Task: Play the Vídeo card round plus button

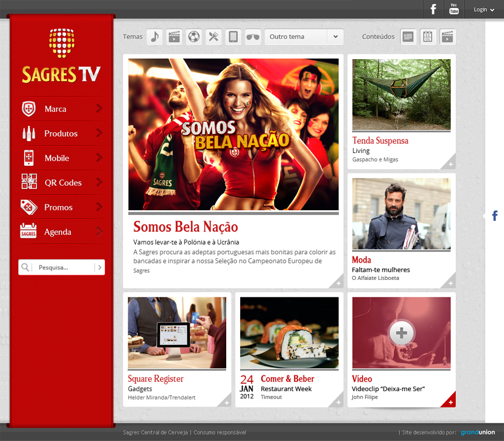Action: 401,333
